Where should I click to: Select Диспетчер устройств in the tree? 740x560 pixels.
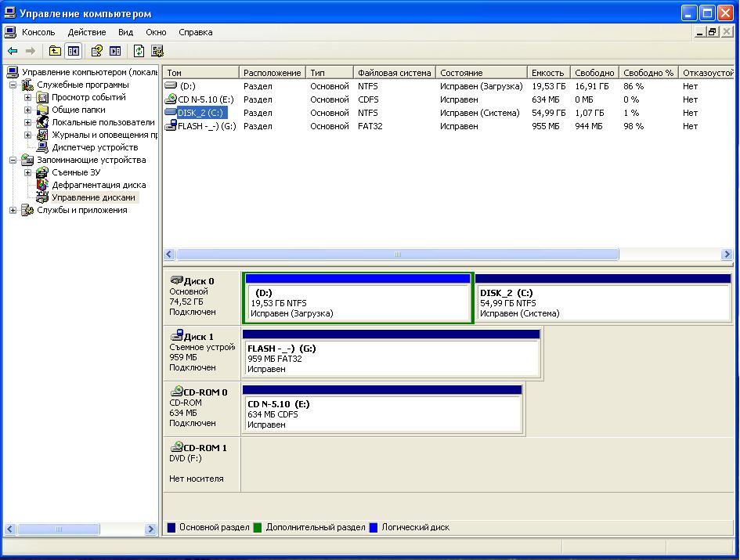(94, 147)
